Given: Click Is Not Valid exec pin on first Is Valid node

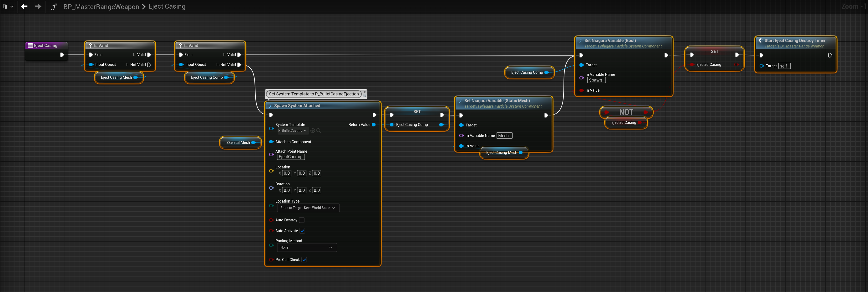Looking at the screenshot, I should 149,65.
